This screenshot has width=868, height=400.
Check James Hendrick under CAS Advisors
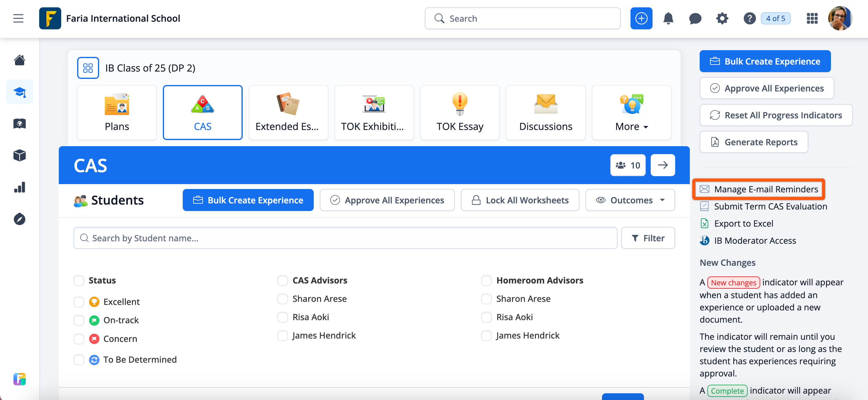[x=282, y=335]
